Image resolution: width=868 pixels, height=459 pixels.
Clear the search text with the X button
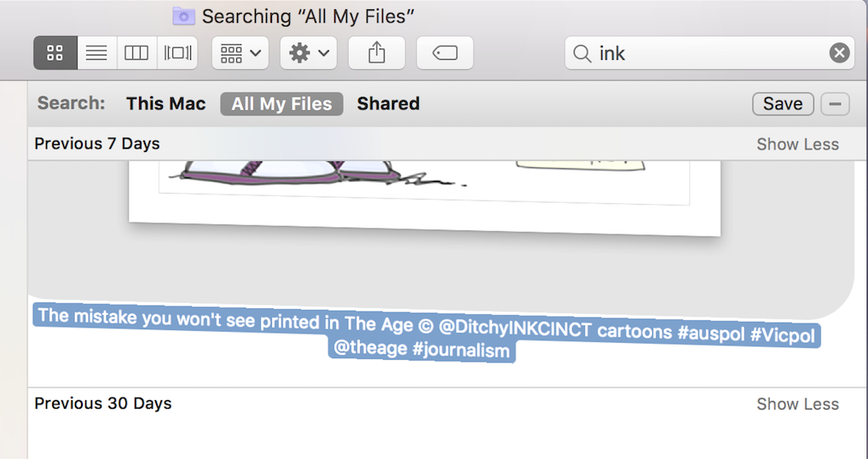coord(839,53)
